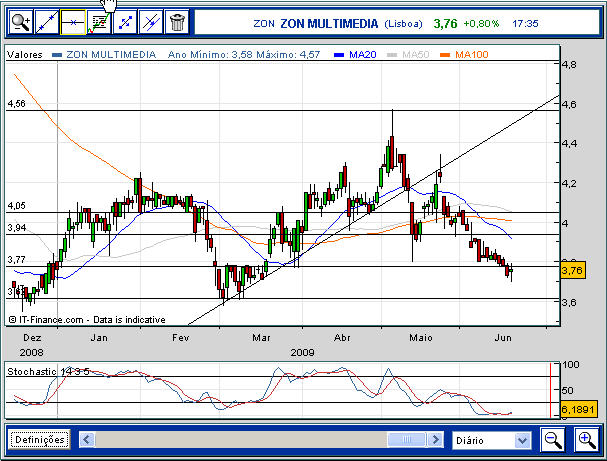Click the Definições settings button
This screenshot has width=607, height=461.
tap(39, 440)
